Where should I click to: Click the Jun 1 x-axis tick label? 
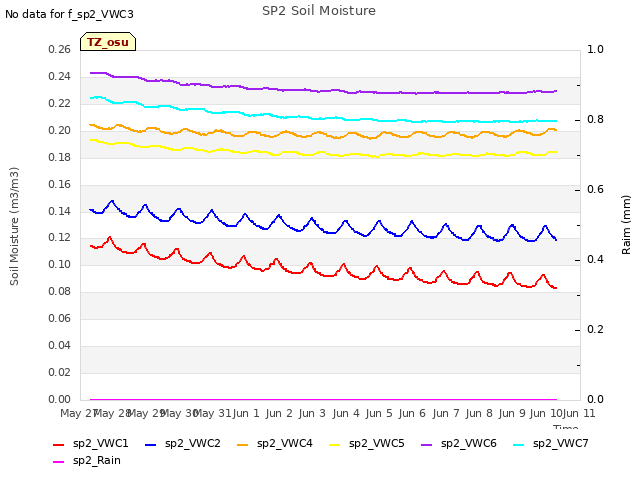[246, 413]
